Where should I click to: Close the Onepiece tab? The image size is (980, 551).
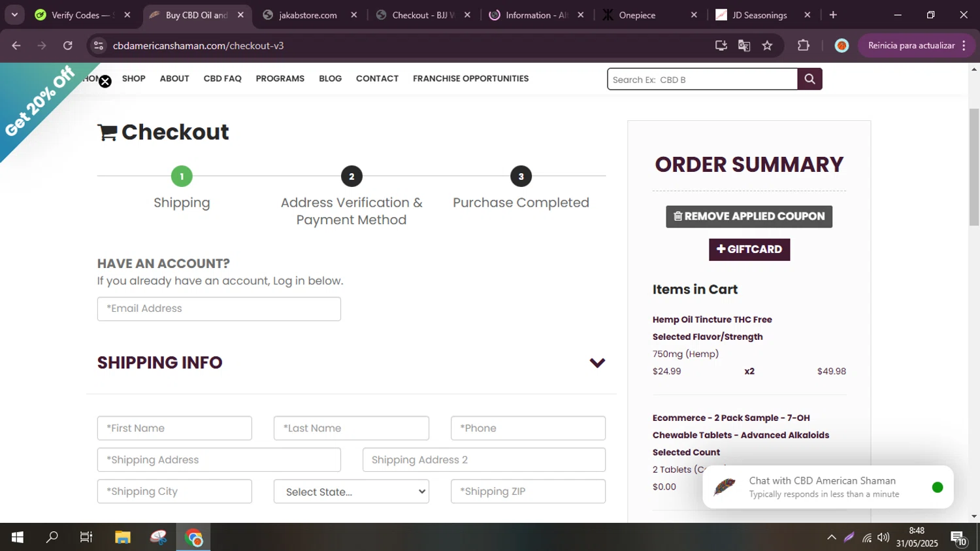point(694,15)
